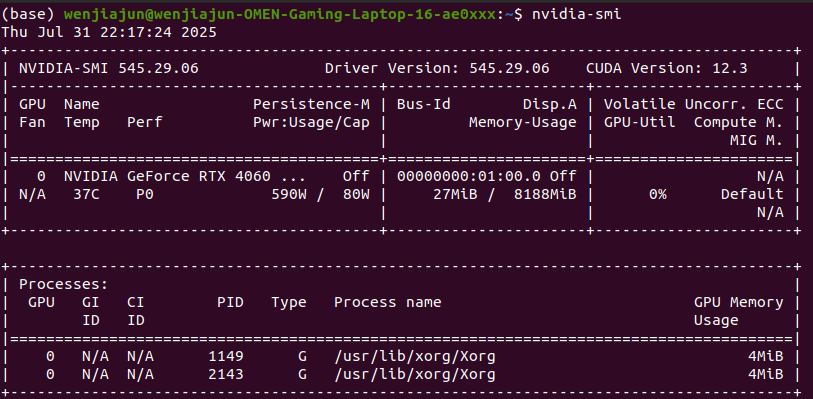The height and width of the screenshot is (399, 813).
Task: Click the MIG M. header
Action: (x=756, y=140)
